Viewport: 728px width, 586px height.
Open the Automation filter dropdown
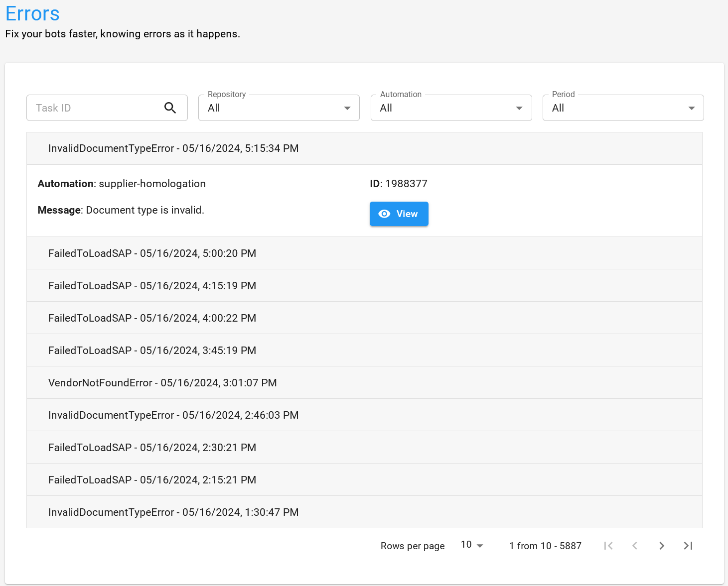(451, 108)
